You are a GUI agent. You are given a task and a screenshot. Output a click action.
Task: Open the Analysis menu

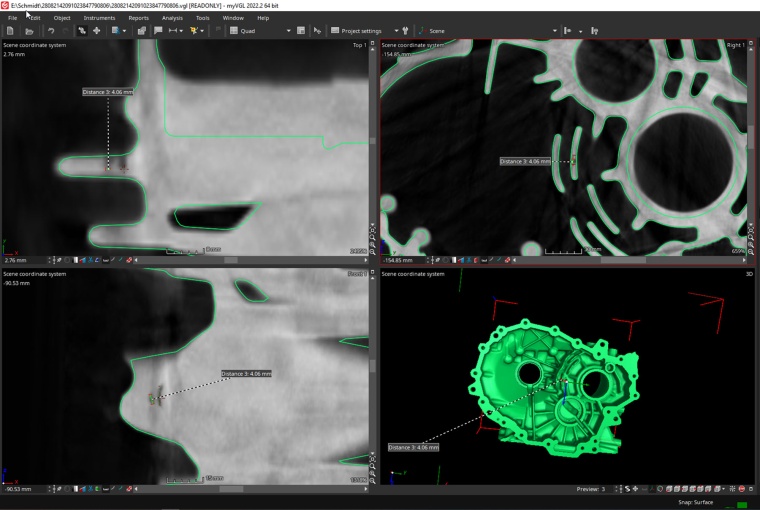[x=172, y=18]
